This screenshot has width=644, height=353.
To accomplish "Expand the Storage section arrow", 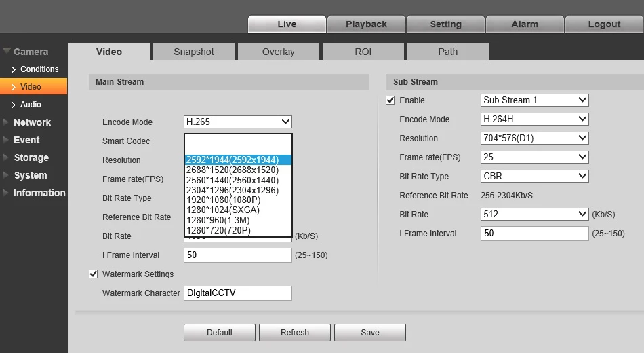I will [x=5, y=157].
